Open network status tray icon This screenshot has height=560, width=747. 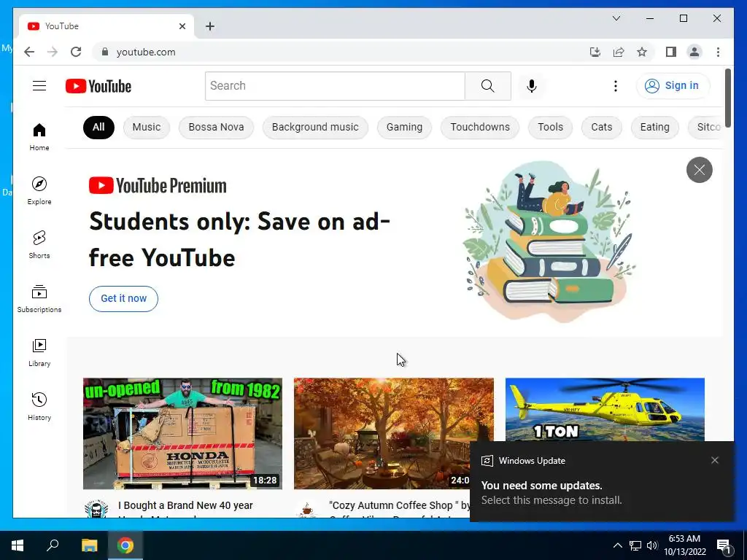coord(635,545)
